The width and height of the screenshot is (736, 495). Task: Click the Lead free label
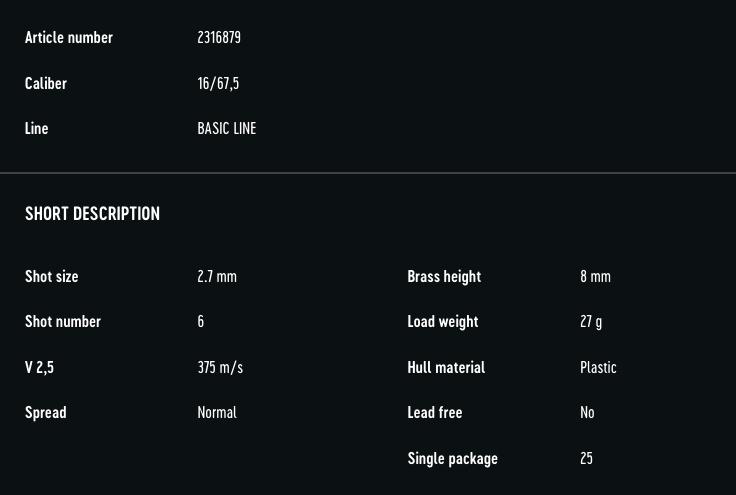435,412
